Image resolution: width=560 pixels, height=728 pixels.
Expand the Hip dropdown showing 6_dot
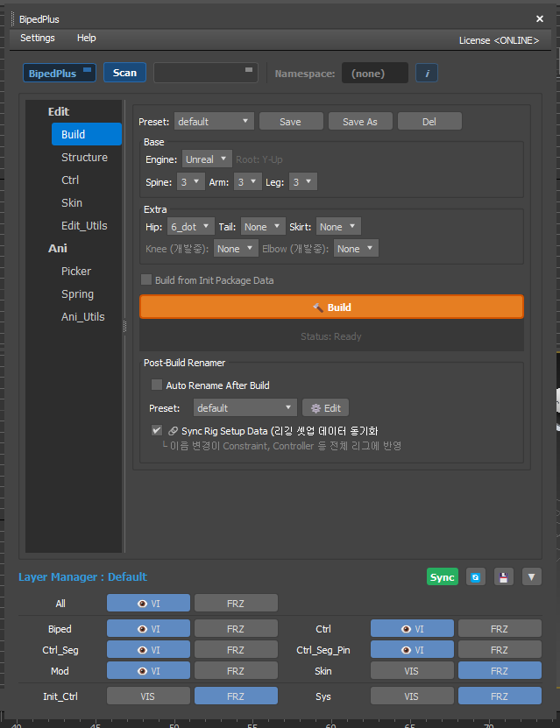point(189,227)
